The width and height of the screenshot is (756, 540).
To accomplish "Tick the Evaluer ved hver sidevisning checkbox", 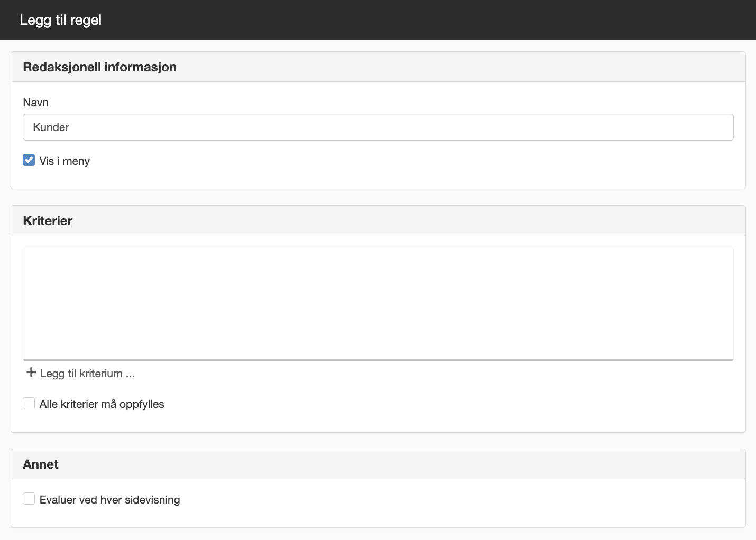I will coord(29,499).
